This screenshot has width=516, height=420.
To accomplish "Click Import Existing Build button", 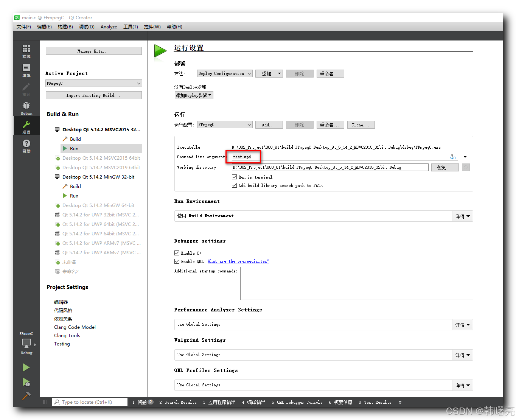I will 94,95.
